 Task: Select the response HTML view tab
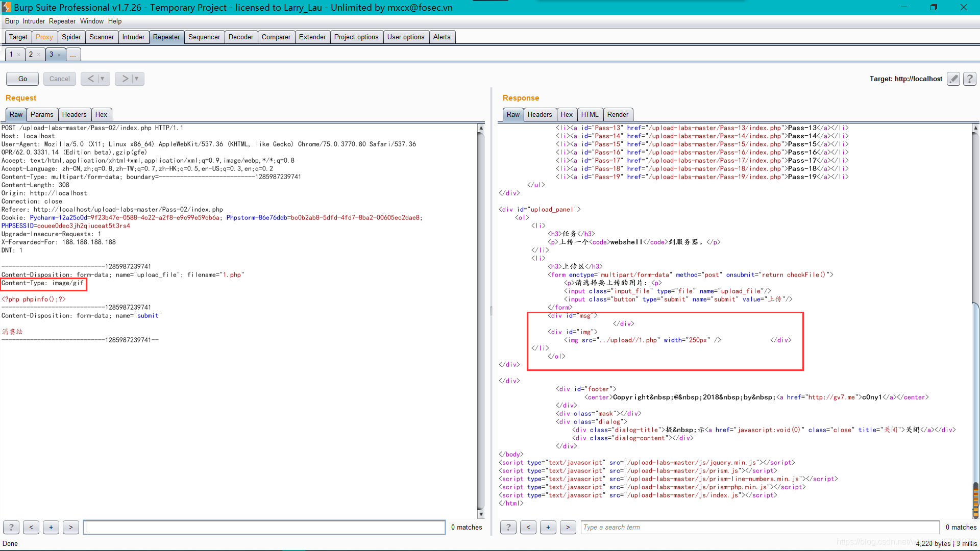tap(590, 114)
